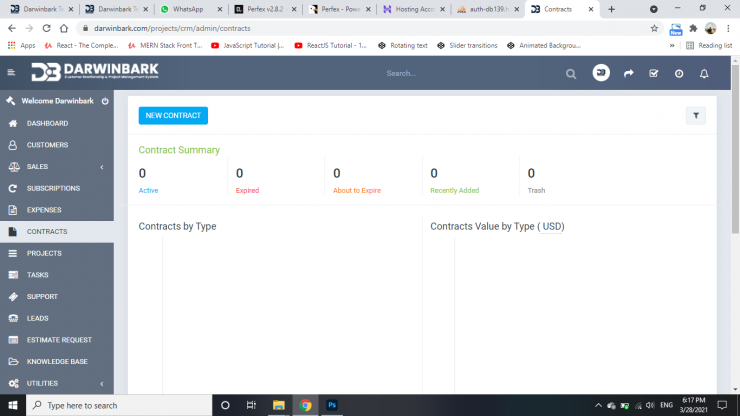Screen dimensions: 740x416
Task: Click the search magnifier icon
Action: 571,74
